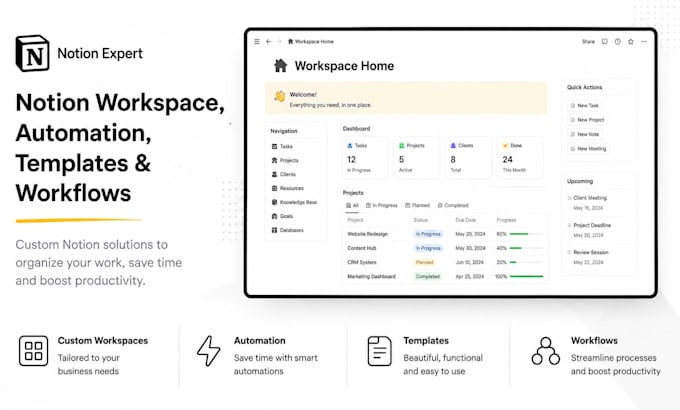Viewport: 680px width, 410px height.
Task: Open Resources in Navigation
Action: coord(288,188)
